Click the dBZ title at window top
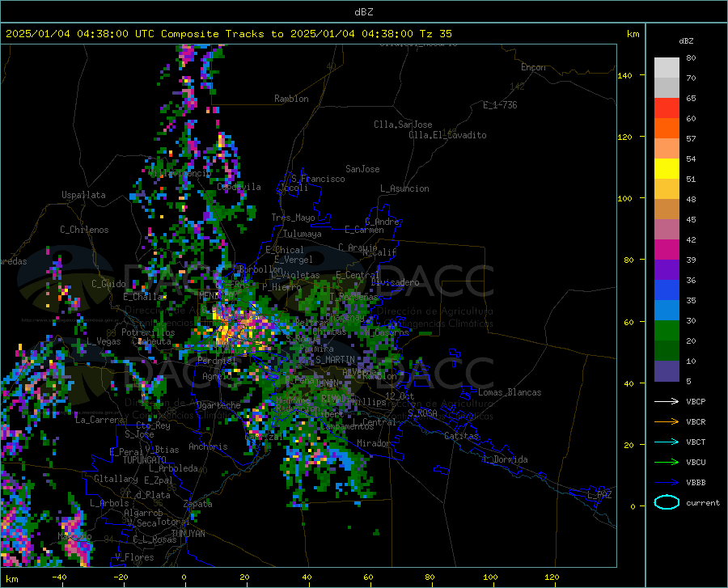728x588 pixels. point(363,12)
